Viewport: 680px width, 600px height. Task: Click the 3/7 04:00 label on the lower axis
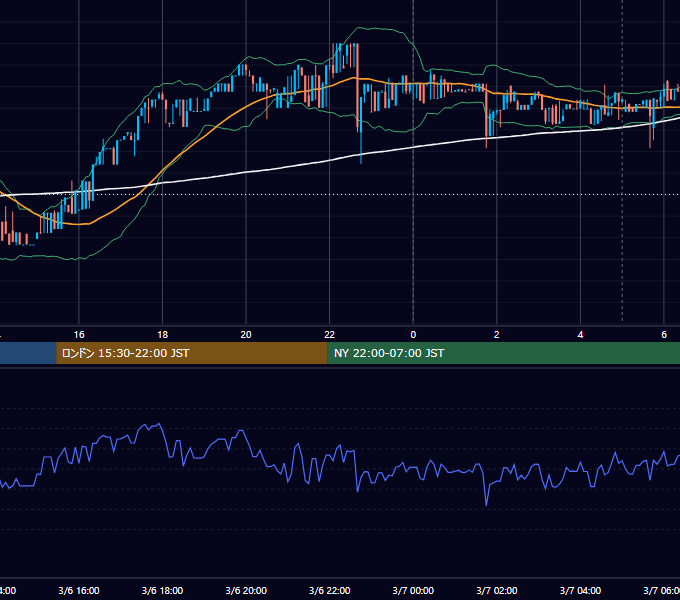(580, 590)
